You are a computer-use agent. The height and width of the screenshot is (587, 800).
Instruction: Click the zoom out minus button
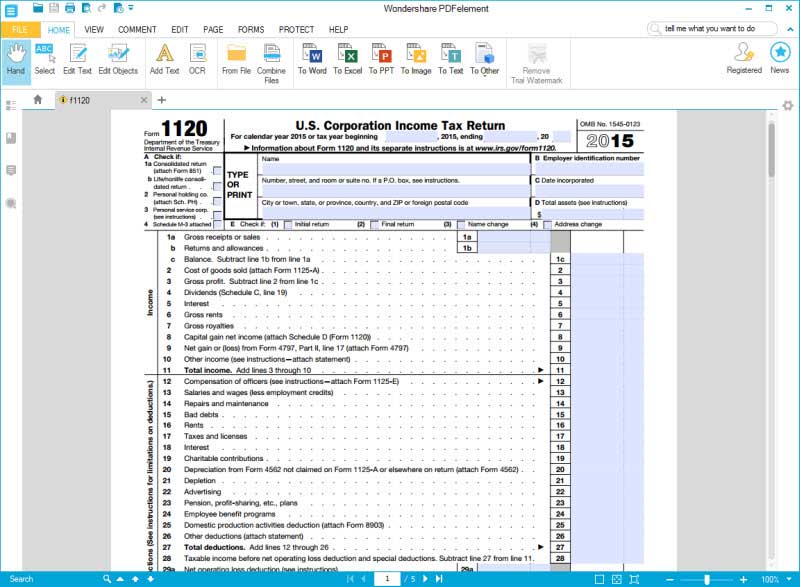670,579
